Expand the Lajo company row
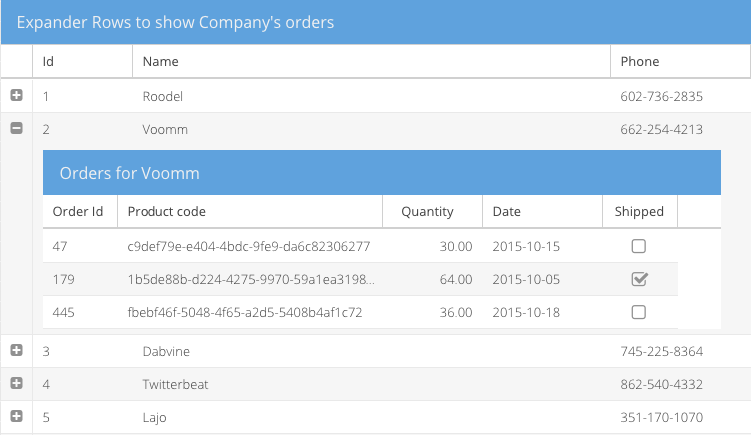Image resolution: width=751 pixels, height=435 pixels. pos(16,416)
